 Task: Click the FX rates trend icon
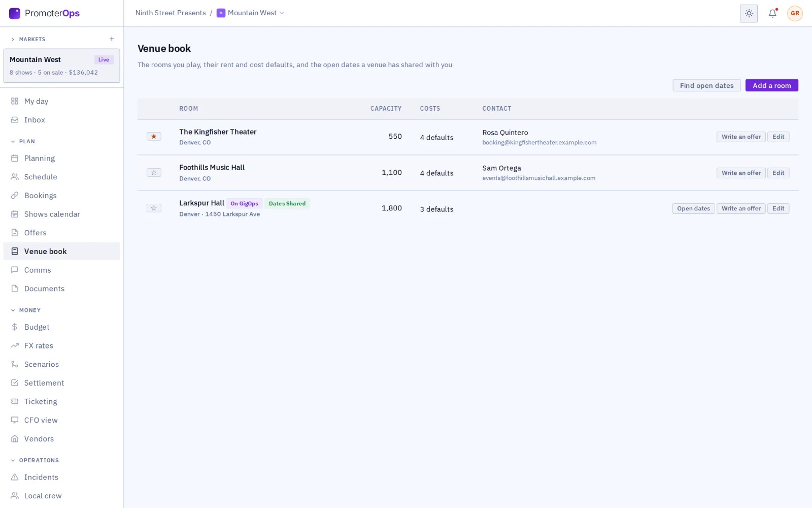(x=15, y=346)
